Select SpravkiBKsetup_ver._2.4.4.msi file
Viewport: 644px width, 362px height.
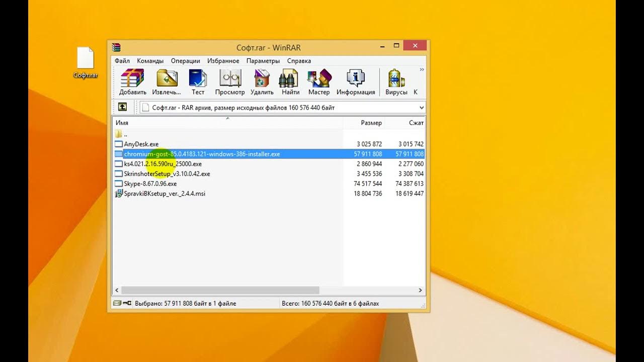tap(165, 194)
